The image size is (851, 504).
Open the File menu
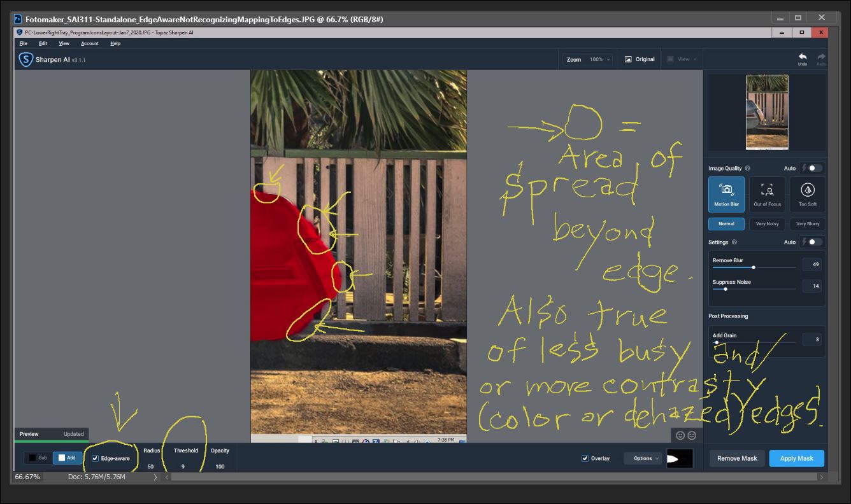[x=23, y=43]
